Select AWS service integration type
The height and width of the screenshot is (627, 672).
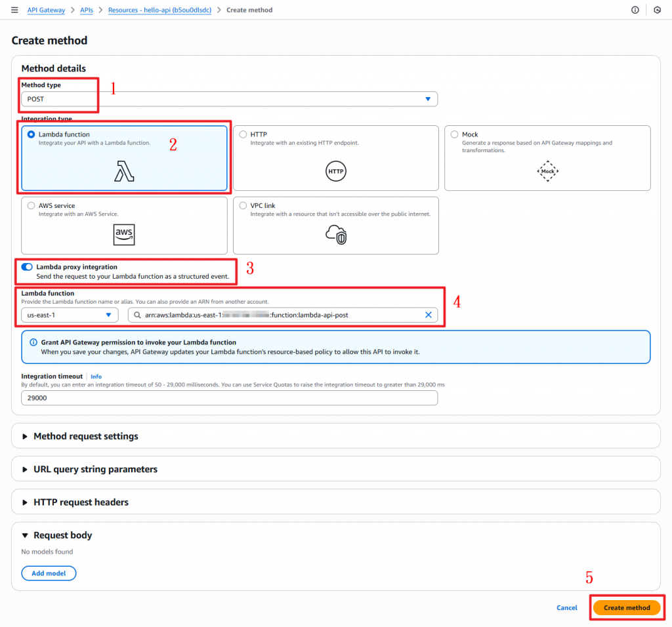[31, 205]
